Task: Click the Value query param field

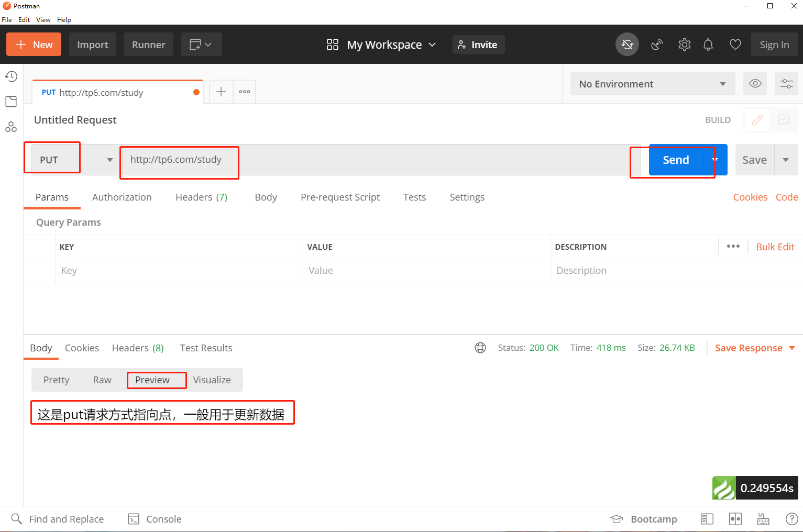Action: click(x=427, y=271)
